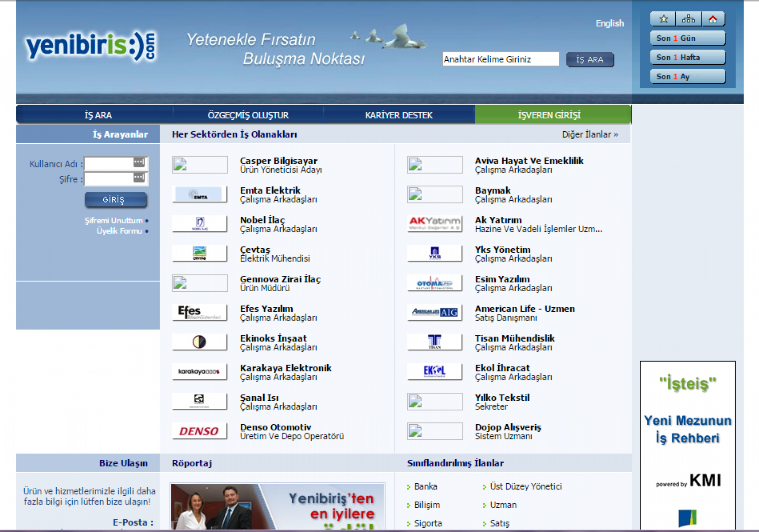
Task: Open the Banka classified category
Action: (425, 486)
